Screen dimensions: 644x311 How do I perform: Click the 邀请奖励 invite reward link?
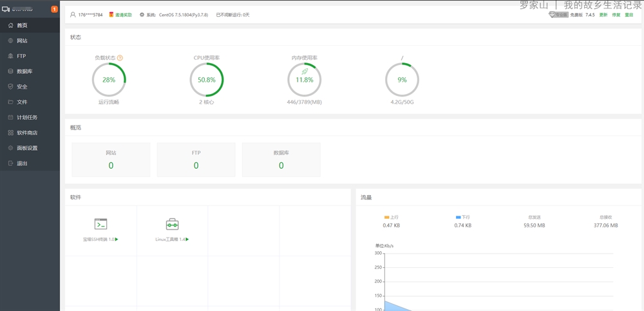[124, 15]
